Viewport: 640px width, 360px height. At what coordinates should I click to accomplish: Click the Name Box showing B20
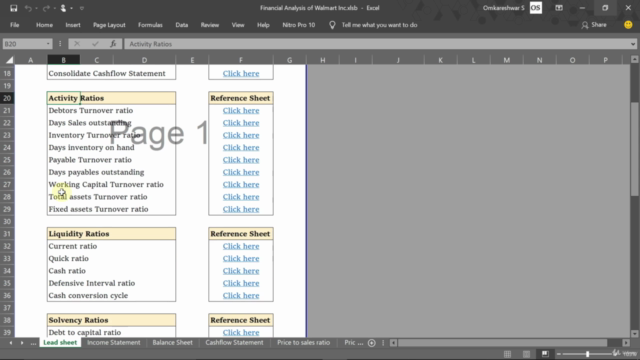24,44
